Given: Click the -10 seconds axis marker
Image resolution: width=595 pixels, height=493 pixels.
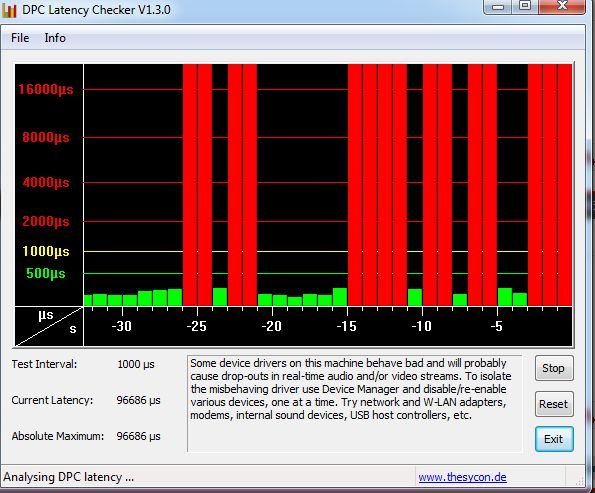Looking at the screenshot, I should tap(422, 326).
